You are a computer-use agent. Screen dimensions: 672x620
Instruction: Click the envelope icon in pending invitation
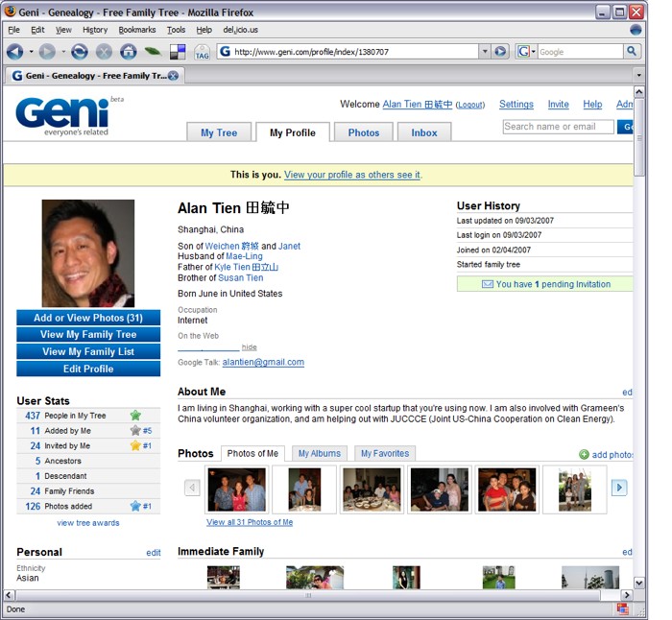488,284
